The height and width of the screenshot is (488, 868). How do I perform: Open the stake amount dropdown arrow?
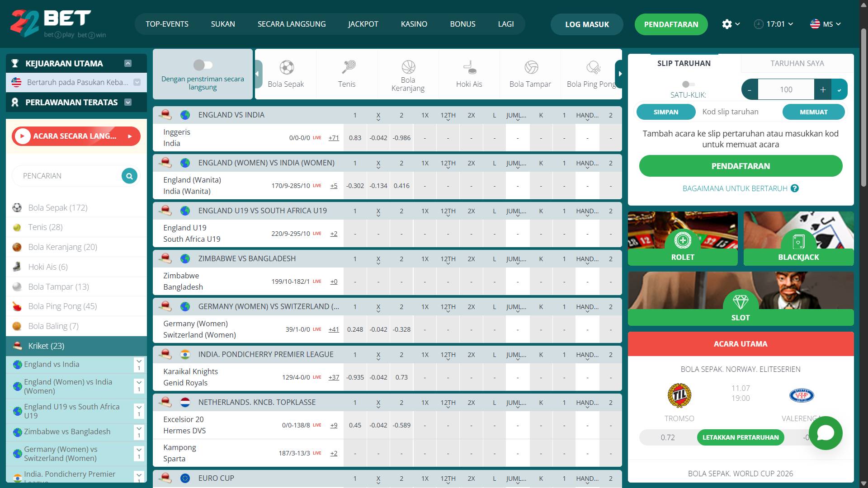coord(840,89)
